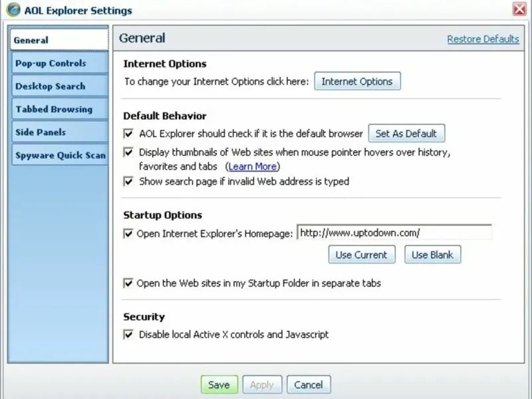Save the settings
Screen dimensions: 532x399
[219, 384]
